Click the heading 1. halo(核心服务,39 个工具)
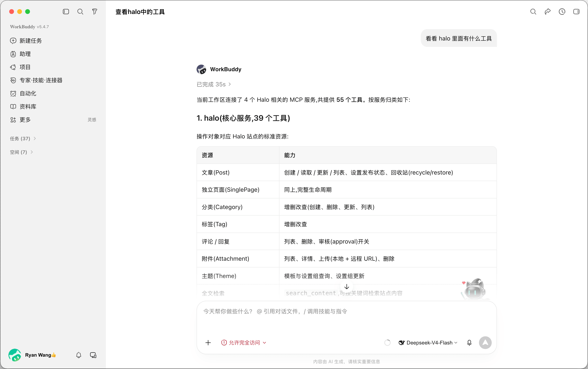 click(243, 118)
